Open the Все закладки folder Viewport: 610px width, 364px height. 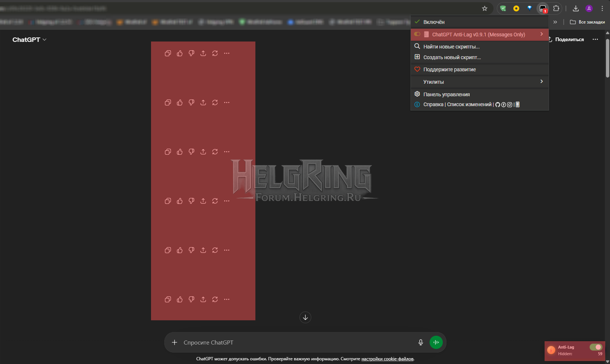(x=587, y=22)
